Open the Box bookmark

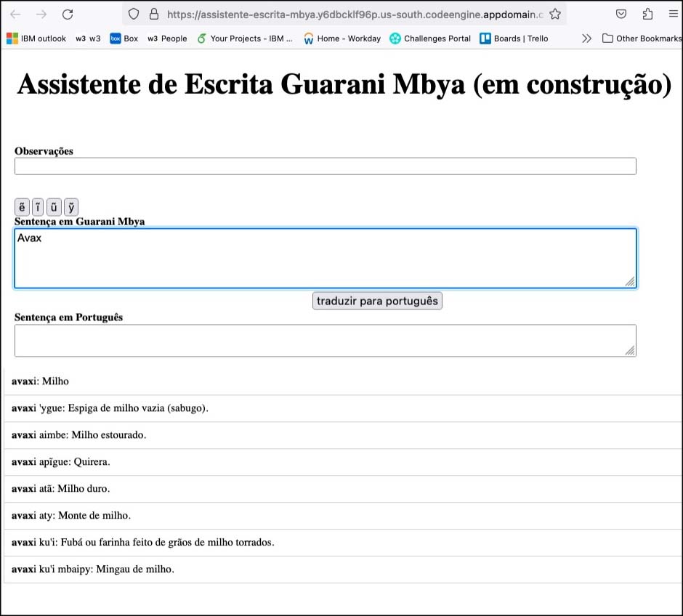point(124,38)
